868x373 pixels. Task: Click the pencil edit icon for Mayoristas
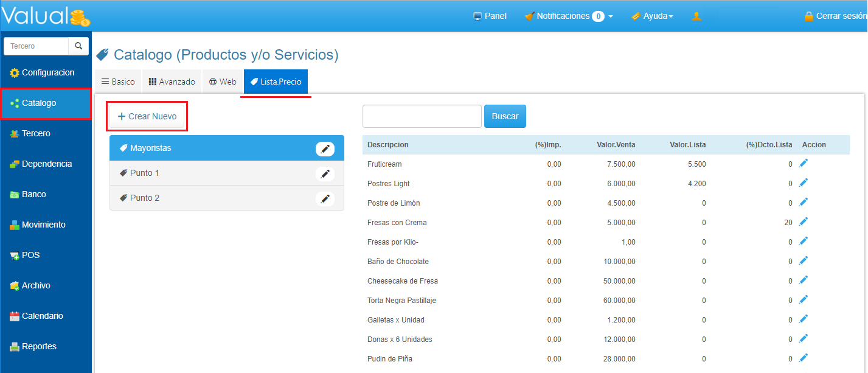(325, 148)
